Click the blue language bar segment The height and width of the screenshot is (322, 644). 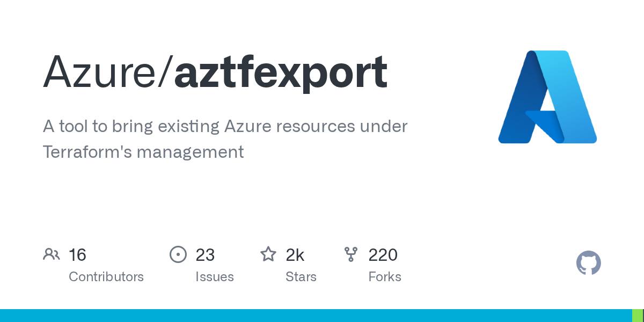click(x=316, y=316)
